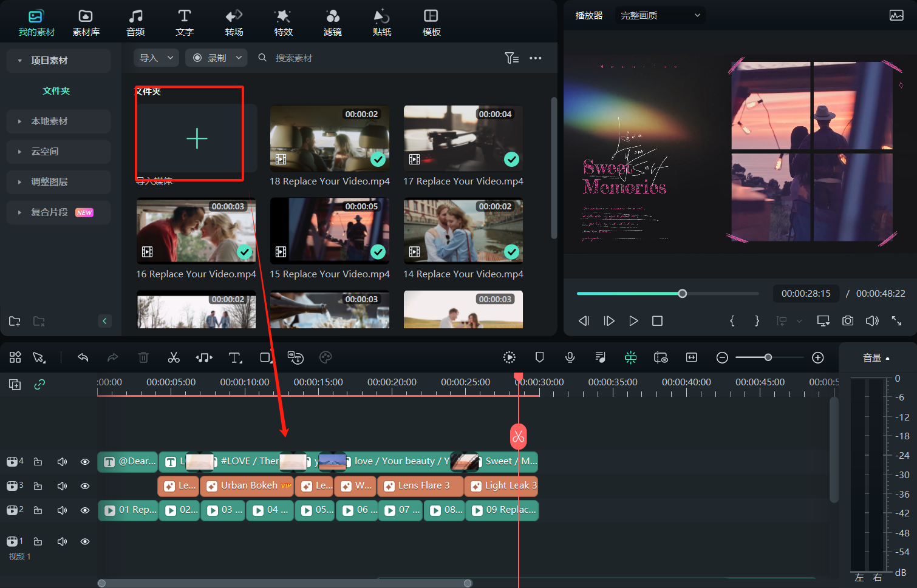
Task: Click the undo arrow in timeline toolbar
Action: click(x=83, y=357)
